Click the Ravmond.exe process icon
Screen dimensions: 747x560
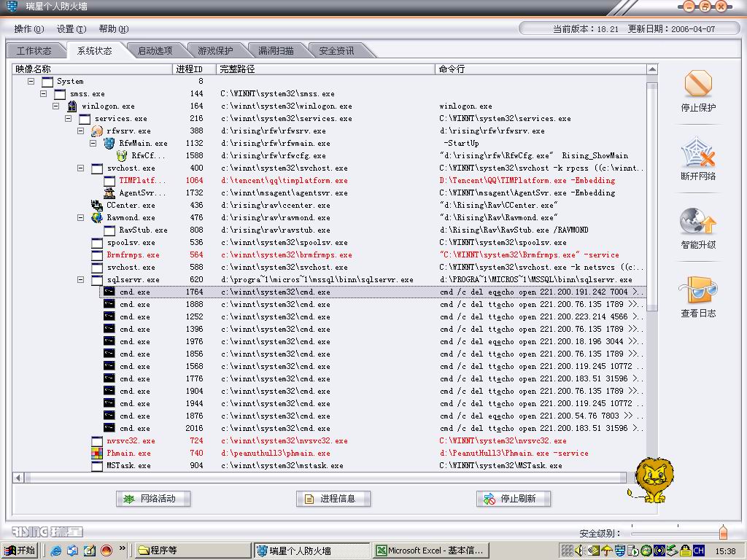pos(97,217)
